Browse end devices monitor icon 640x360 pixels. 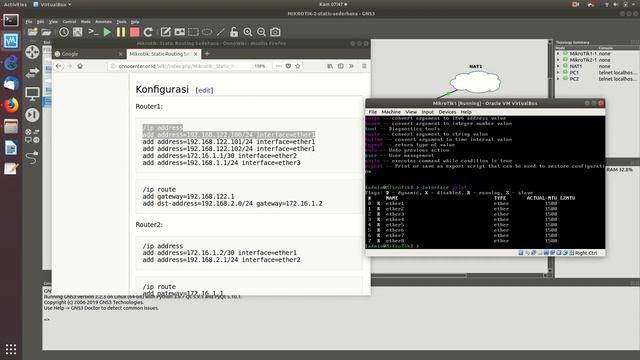[32, 94]
